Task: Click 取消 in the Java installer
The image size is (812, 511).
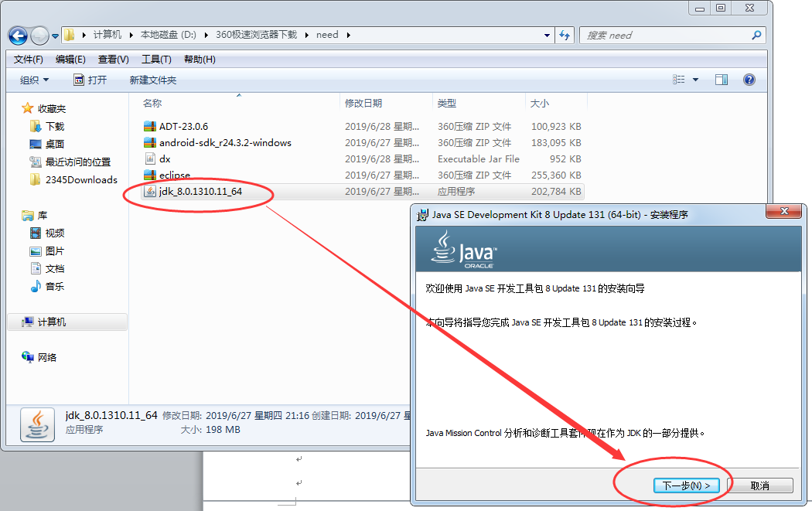Action: [x=759, y=485]
